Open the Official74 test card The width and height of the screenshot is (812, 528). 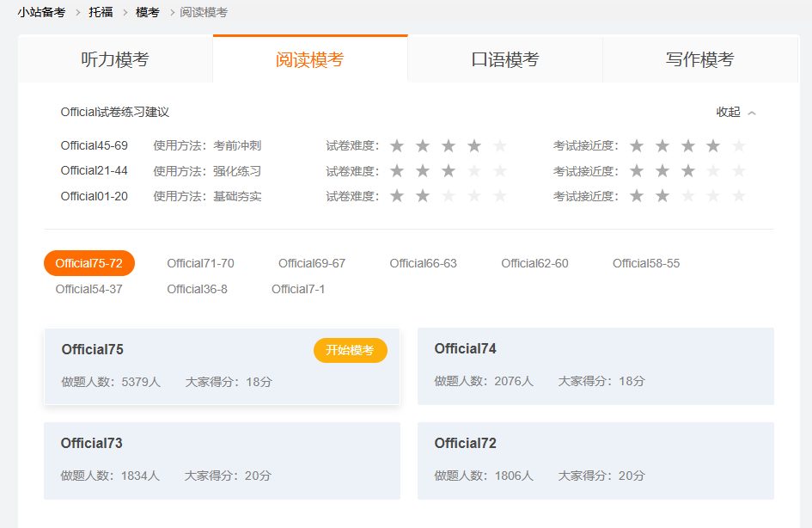[x=595, y=365]
